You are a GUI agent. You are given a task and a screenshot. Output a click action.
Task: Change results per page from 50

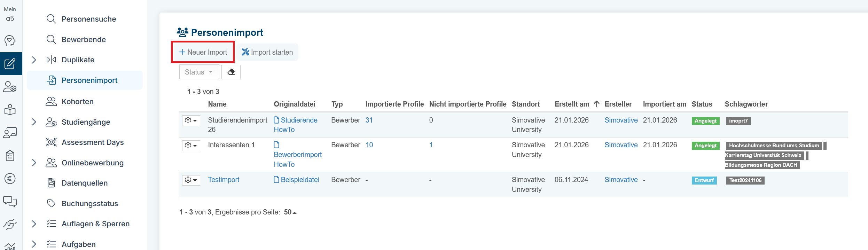pyautogui.click(x=290, y=212)
